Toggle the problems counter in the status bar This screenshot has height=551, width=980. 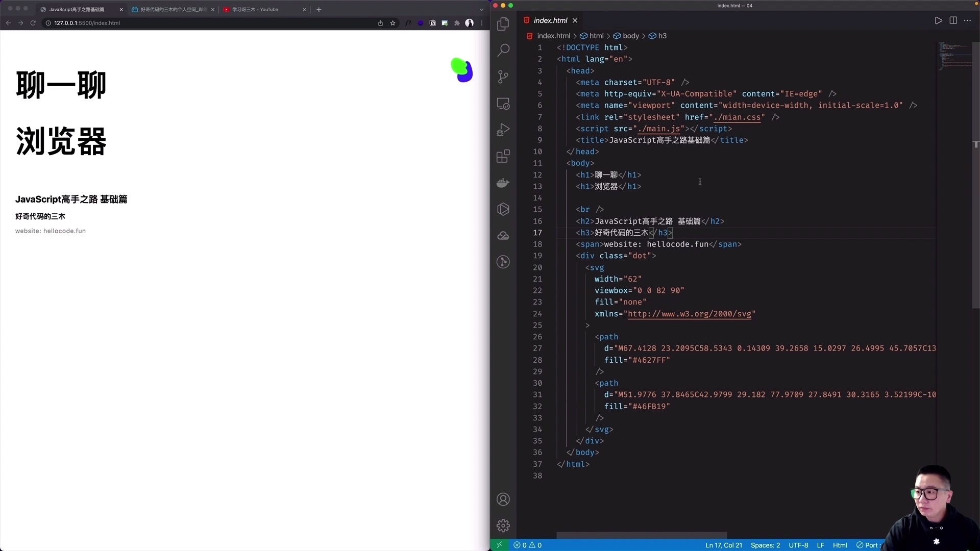[528, 545]
